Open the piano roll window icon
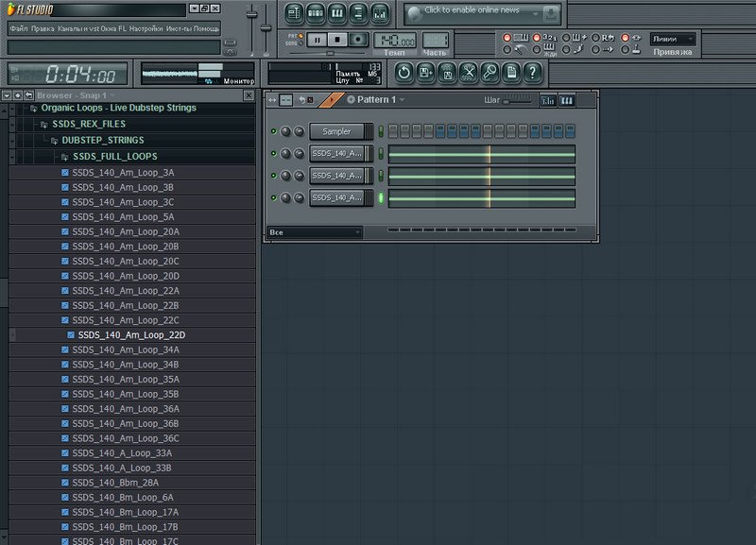The width and height of the screenshot is (756, 545). (x=337, y=13)
